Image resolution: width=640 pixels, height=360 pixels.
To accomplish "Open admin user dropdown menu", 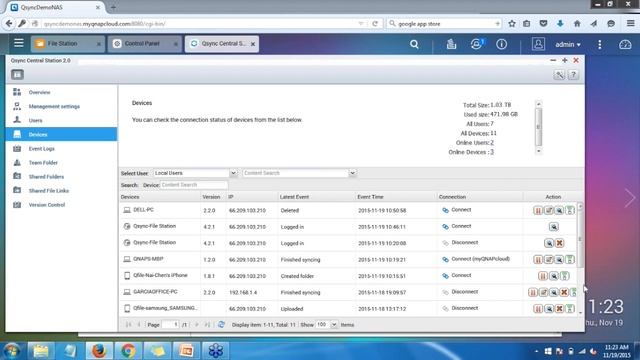I will click(x=568, y=44).
